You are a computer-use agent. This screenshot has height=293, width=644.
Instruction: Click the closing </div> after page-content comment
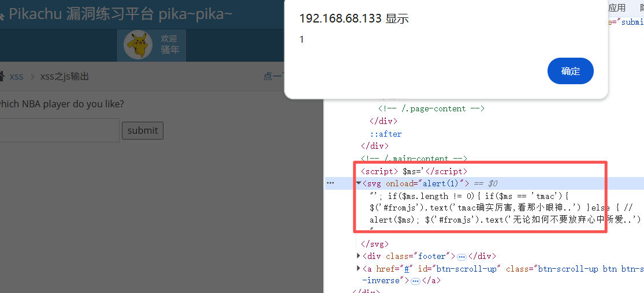click(x=384, y=121)
